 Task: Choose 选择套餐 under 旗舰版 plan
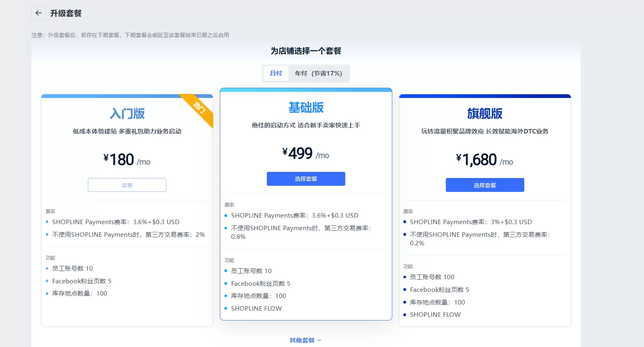(x=485, y=185)
